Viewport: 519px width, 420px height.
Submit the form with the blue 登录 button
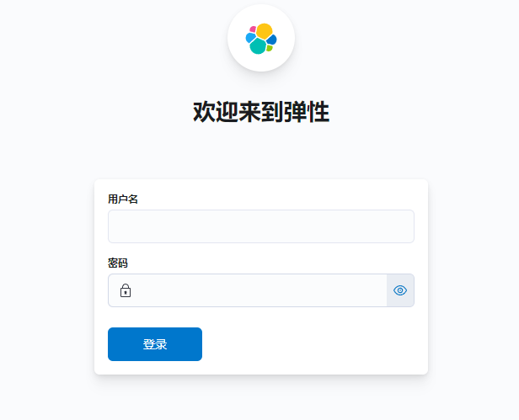155,344
